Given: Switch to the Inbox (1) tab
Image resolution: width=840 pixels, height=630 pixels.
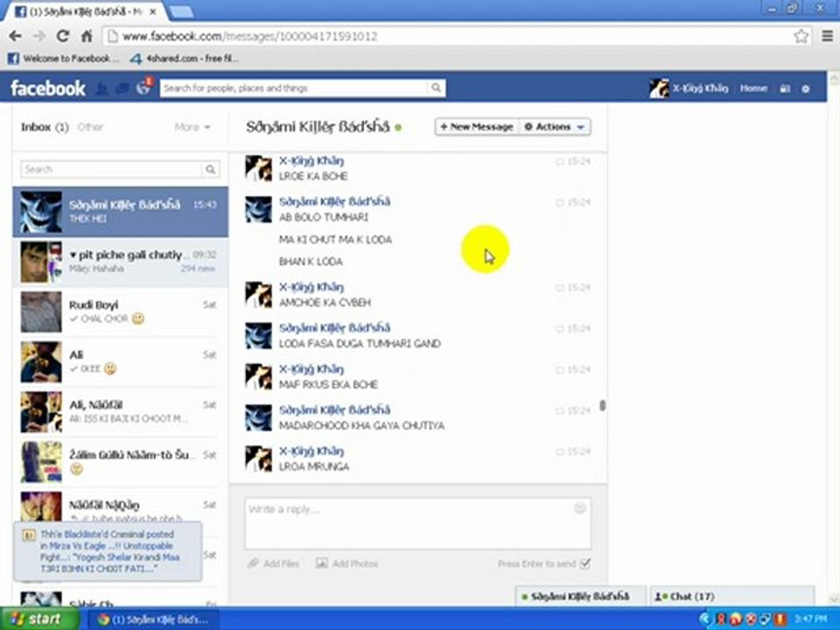Looking at the screenshot, I should (45, 127).
